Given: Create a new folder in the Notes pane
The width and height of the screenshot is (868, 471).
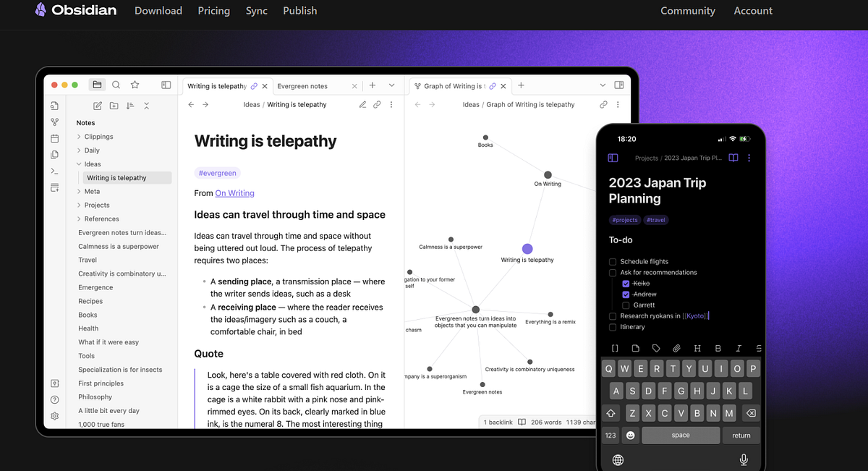Looking at the screenshot, I should [114, 105].
